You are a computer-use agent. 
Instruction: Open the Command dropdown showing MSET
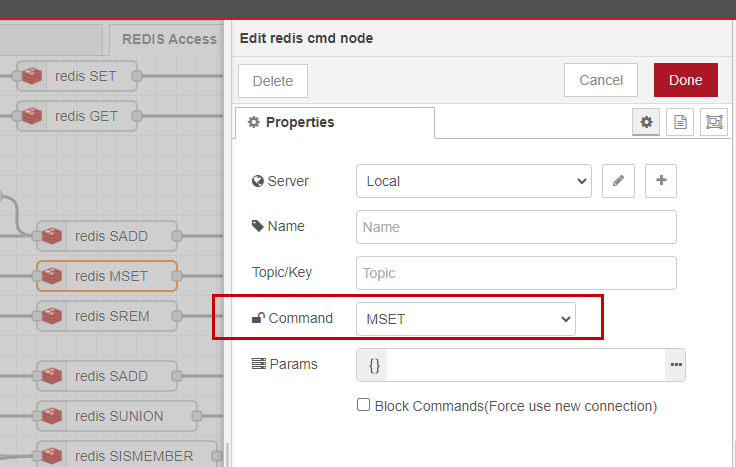click(x=466, y=319)
